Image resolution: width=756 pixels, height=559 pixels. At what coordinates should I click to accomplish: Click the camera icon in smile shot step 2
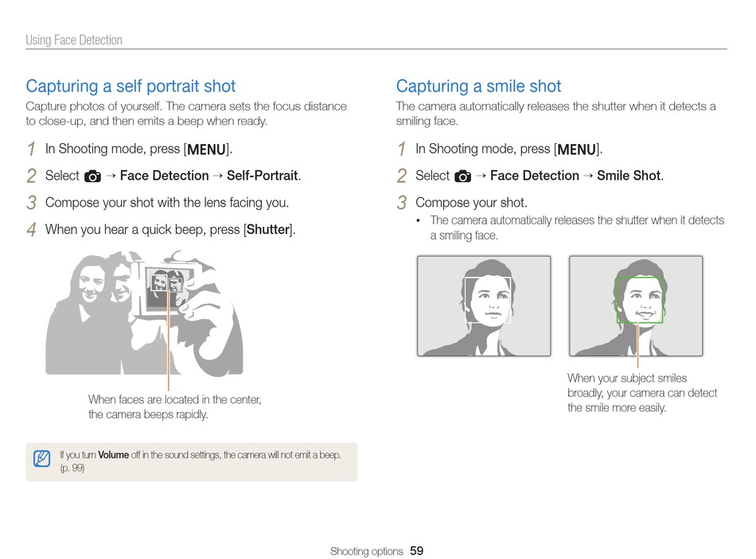463,177
